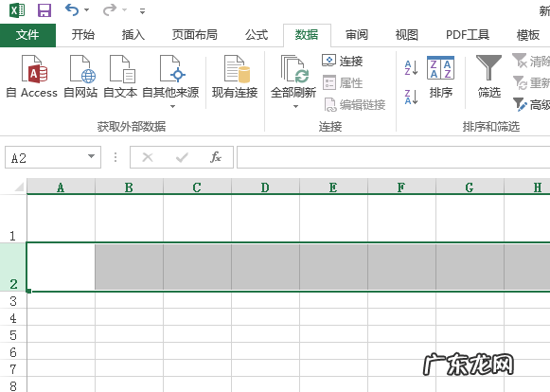Open 现有连接 existing connections
The height and width of the screenshot is (392, 550).
(x=235, y=77)
